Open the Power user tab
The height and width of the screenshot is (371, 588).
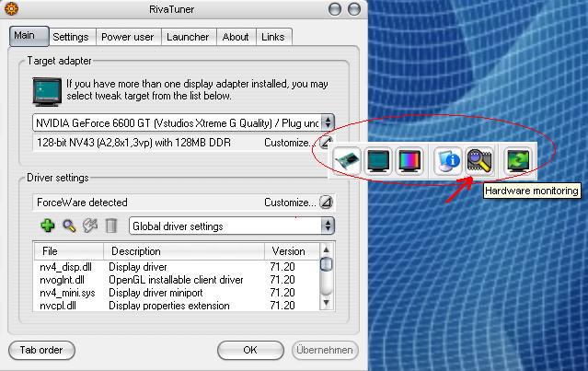[128, 37]
